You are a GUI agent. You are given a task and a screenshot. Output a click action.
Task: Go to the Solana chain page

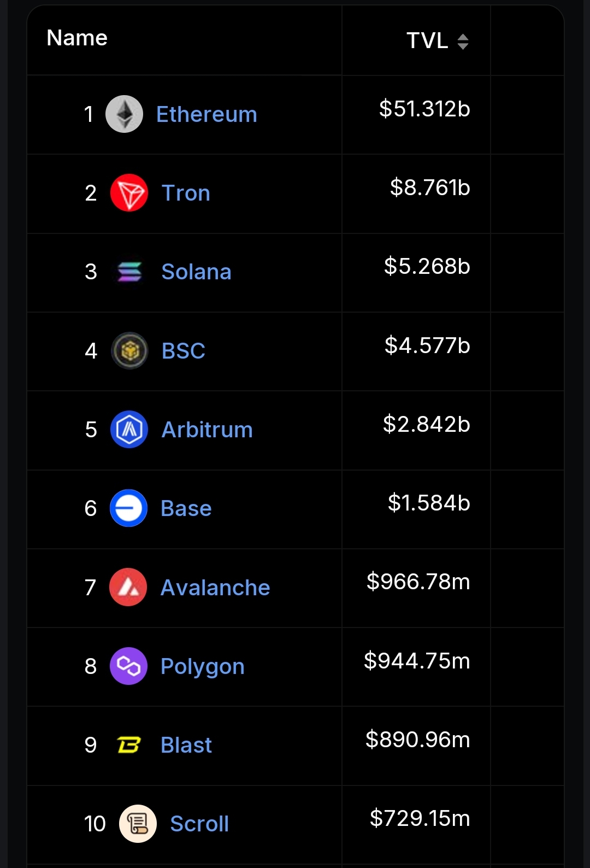tap(196, 272)
